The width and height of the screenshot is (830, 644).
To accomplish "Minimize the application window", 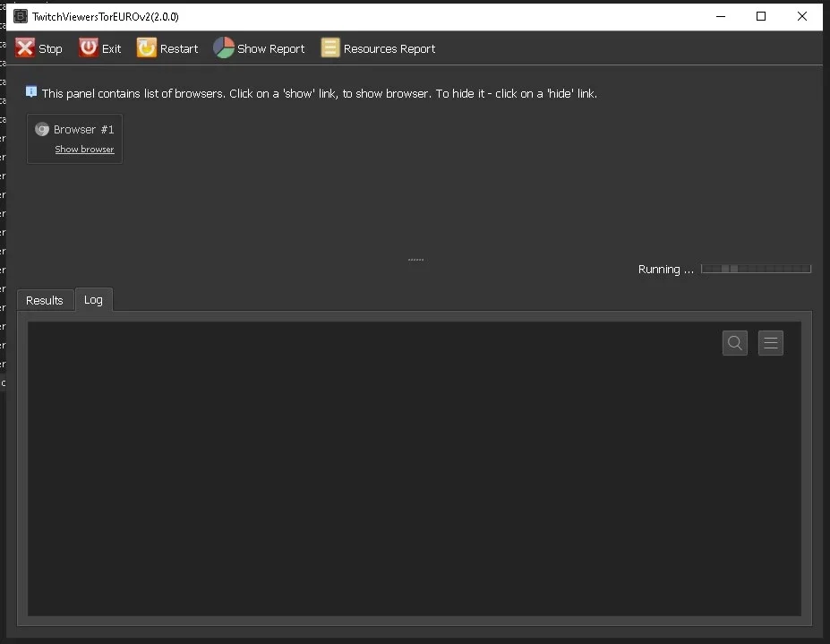I will 721,16.
